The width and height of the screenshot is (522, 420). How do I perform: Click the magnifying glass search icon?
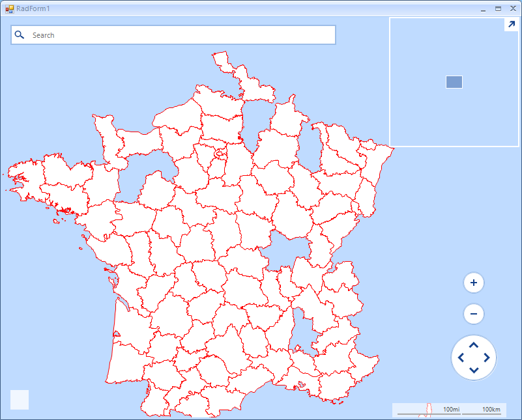point(20,35)
